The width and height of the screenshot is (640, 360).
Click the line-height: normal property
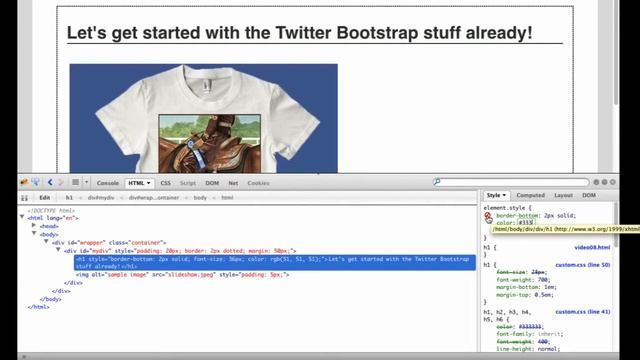click(528, 349)
